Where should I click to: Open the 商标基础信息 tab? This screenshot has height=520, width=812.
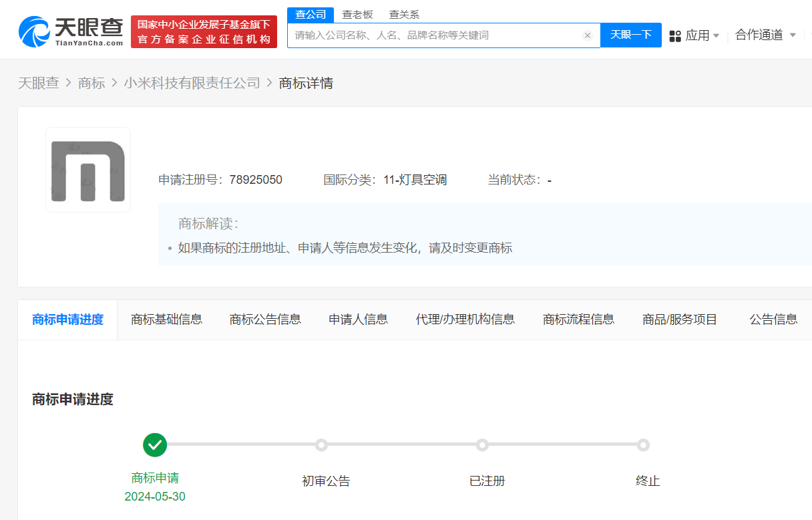167,319
